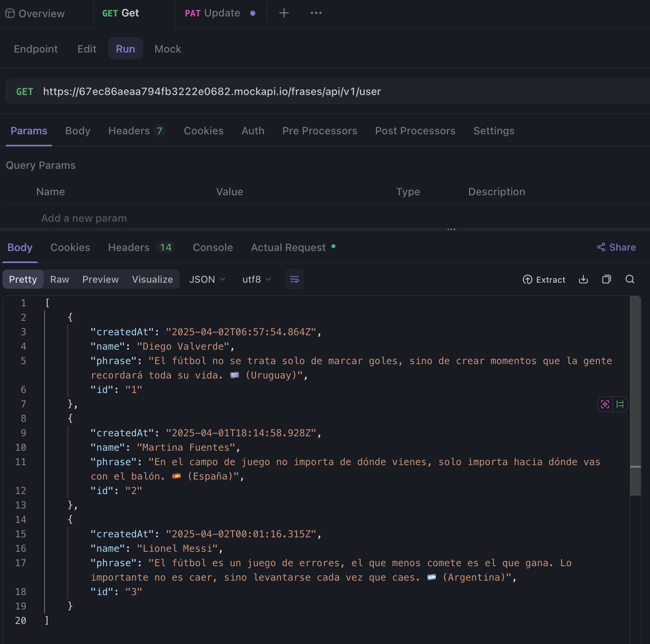This screenshot has width=650, height=644.
Task: Click the name "Diego Valverde" value
Action: pos(183,346)
